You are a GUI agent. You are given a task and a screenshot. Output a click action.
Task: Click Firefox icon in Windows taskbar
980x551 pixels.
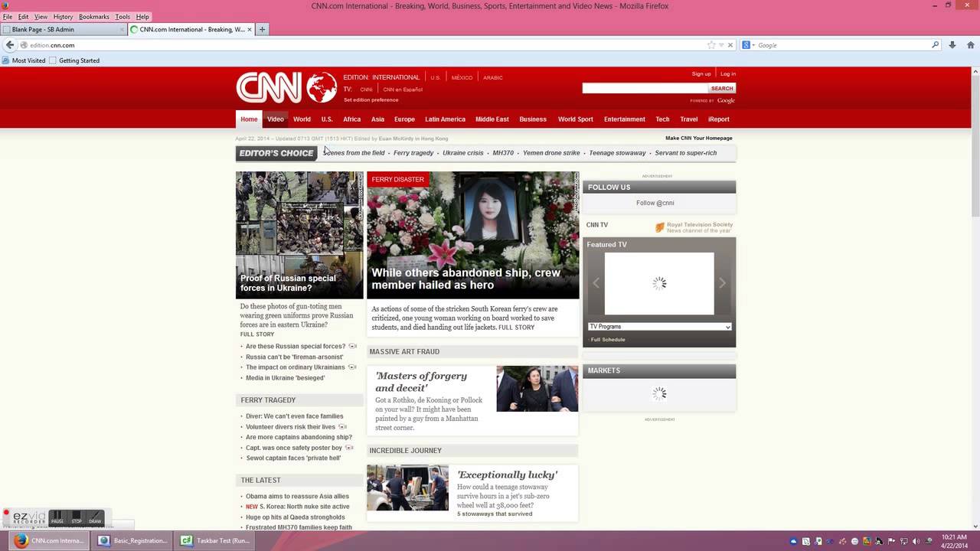[21, 540]
